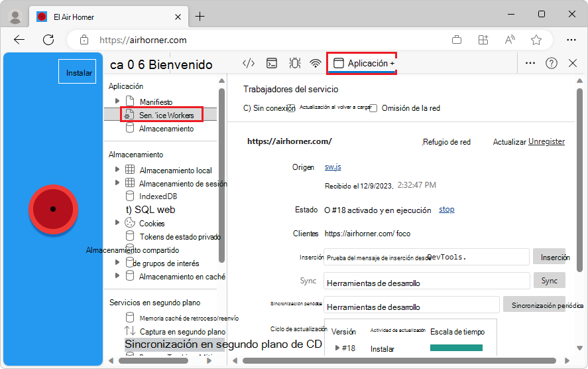Click the stop link
Image resolution: width=588 pixels, height=369 pixels.
tap(447, 210)
